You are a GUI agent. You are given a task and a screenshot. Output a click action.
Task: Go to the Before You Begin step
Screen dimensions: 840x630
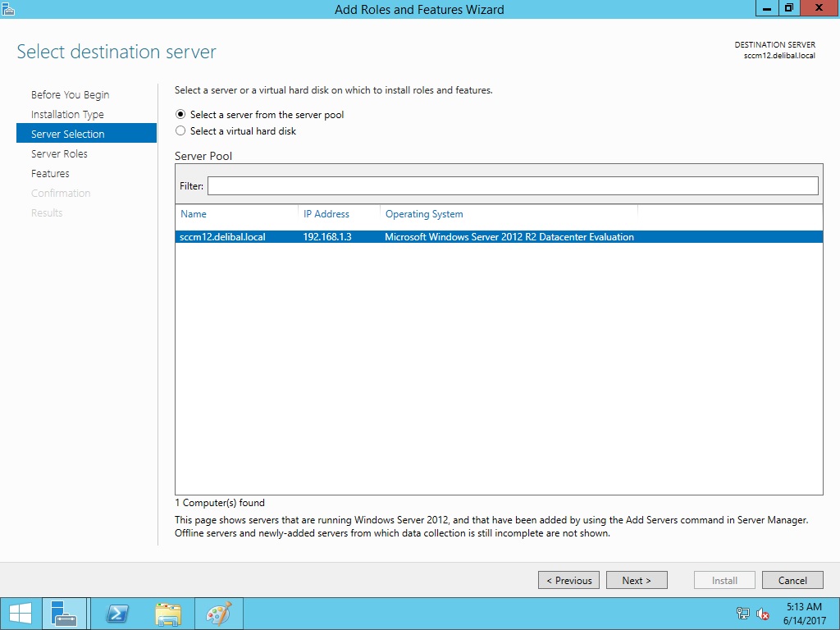click(70, 94)
